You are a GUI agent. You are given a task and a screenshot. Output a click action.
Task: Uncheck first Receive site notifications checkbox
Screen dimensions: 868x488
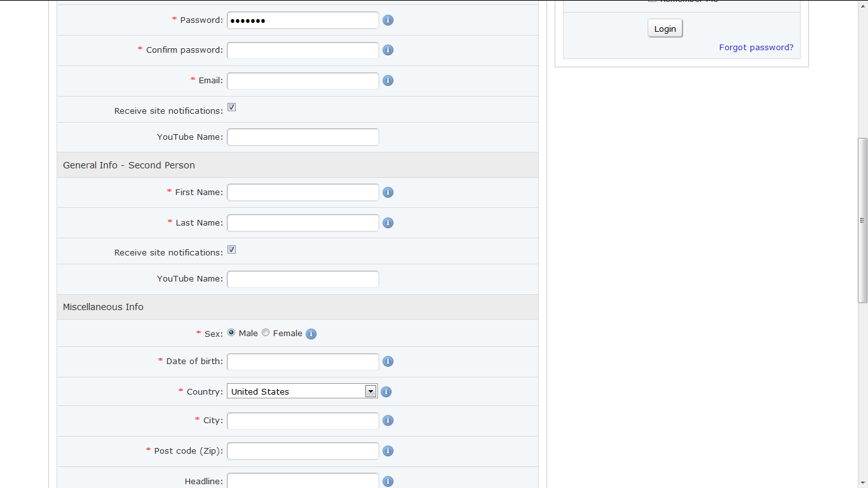click(x=232, y=107)
